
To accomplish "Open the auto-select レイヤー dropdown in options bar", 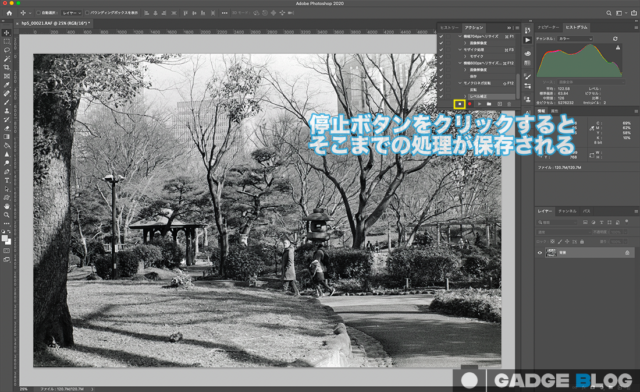I will click(71, 13).
